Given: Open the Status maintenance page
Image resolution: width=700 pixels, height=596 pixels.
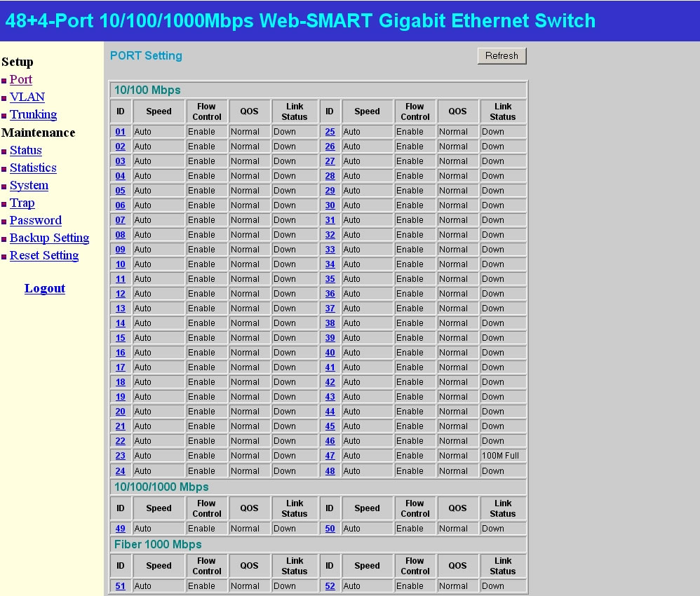Looking at the screenshot, I should click(x=26, y=150).
